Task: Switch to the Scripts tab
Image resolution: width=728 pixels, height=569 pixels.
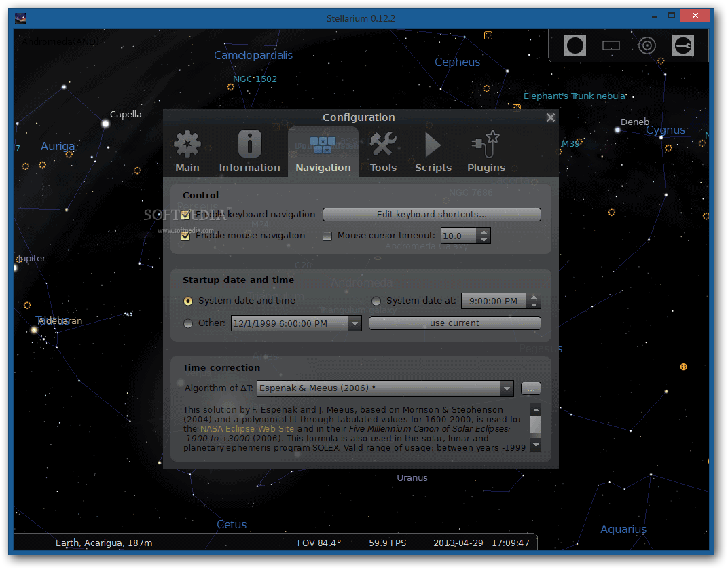Action: [x=433, y=152]
